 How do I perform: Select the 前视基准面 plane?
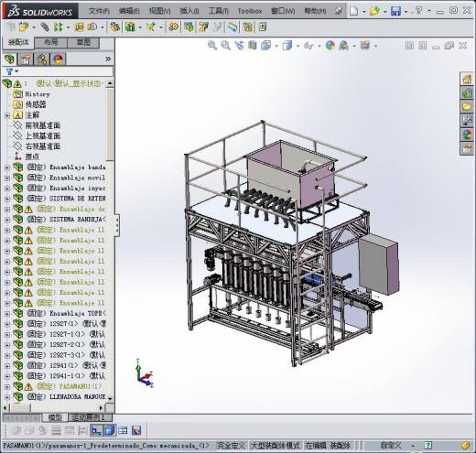pyautogui.click(x=42, y=125)
